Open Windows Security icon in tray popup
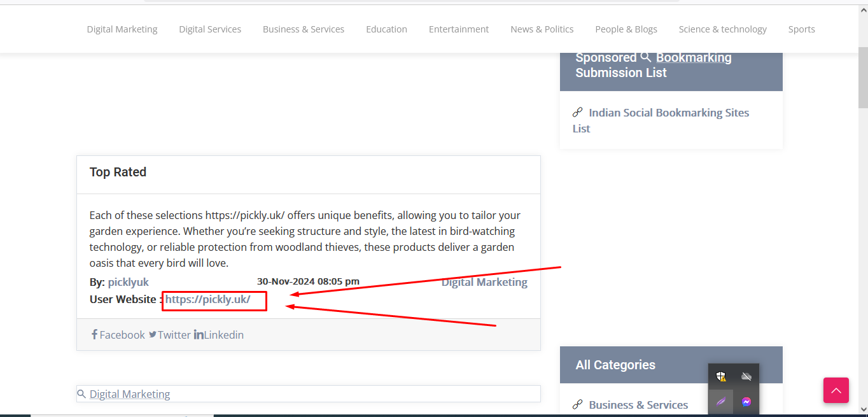868x417 pixels. (x=721, y=376)
